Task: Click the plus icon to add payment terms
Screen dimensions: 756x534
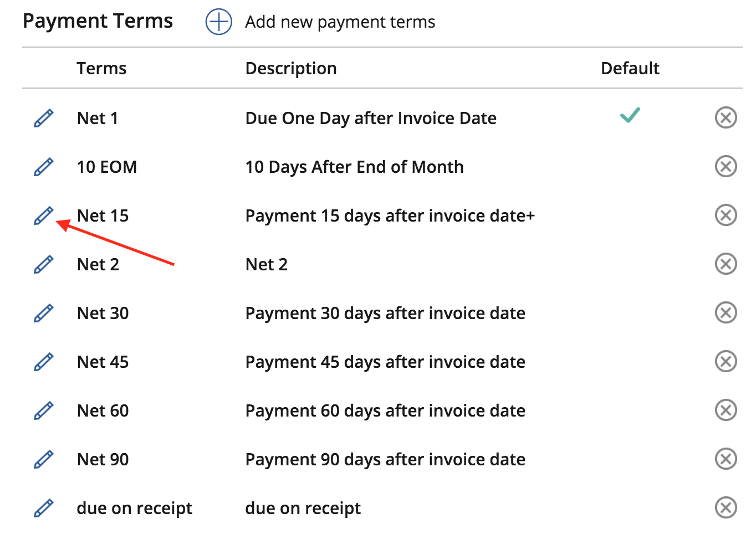Action: [218, 22]
